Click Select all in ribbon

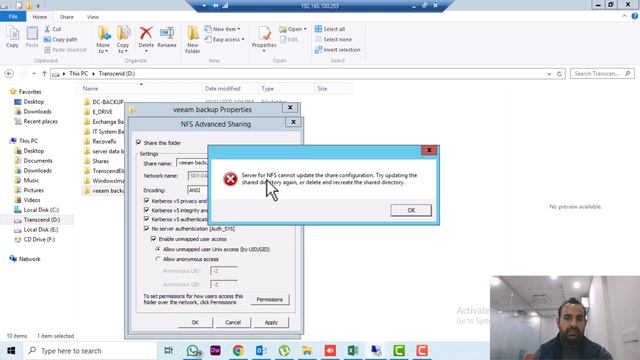[330, 29]
